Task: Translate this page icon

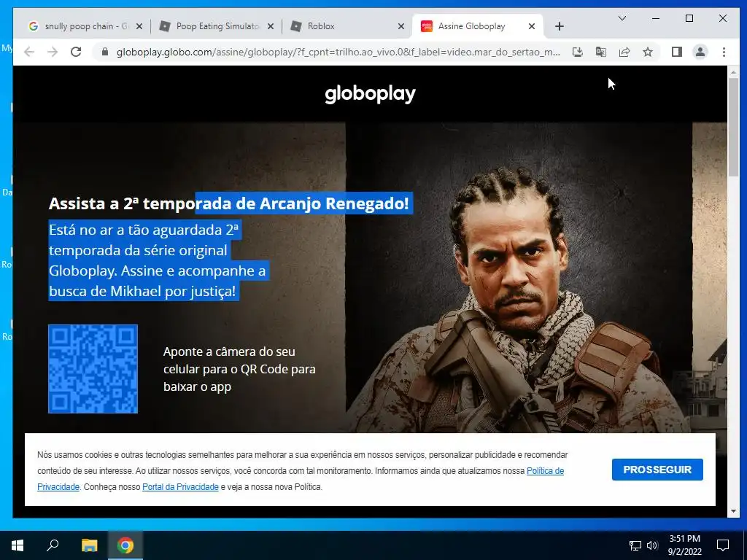Action: coord(601,52)
